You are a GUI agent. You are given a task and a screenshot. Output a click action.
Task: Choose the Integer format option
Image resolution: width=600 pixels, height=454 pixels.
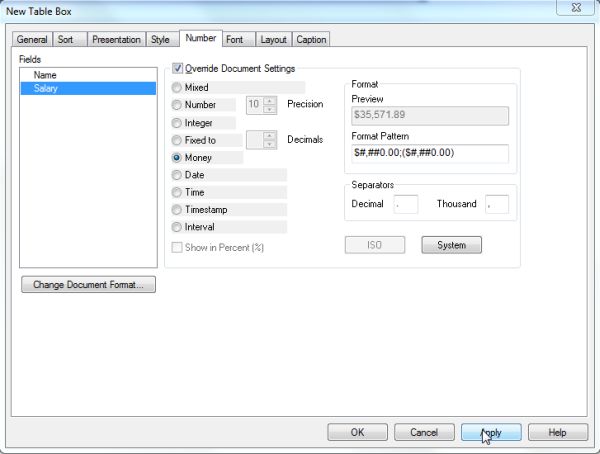pyautogui.click(x=176, y=123)
